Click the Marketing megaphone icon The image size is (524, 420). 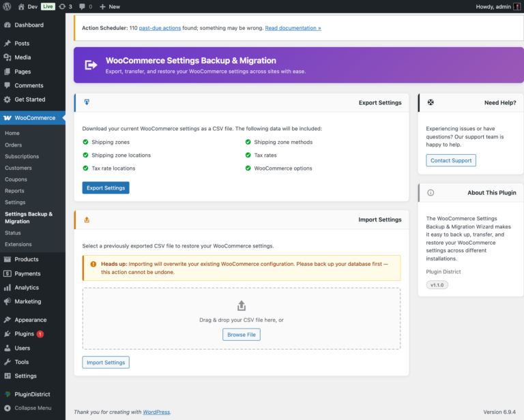pos(8,301)
